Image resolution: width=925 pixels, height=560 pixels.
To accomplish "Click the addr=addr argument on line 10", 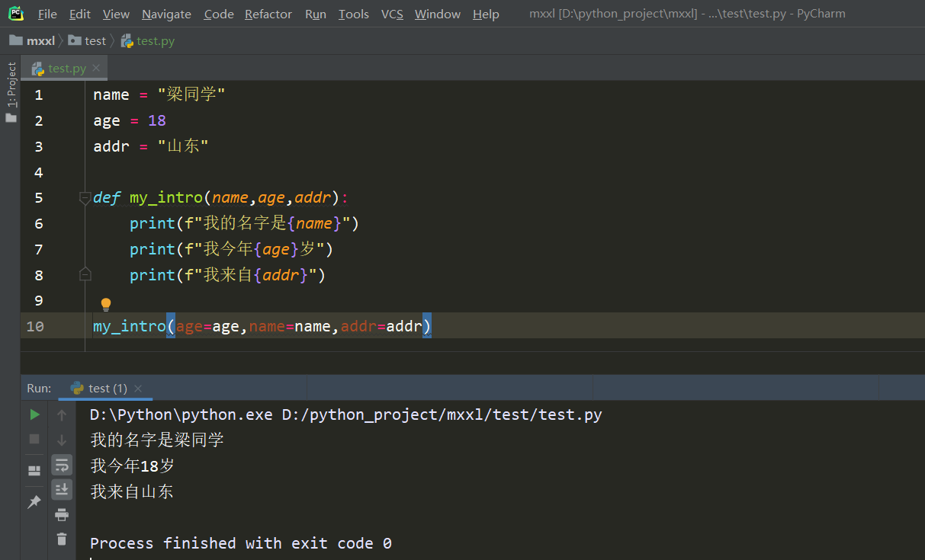I will point(381,326).
